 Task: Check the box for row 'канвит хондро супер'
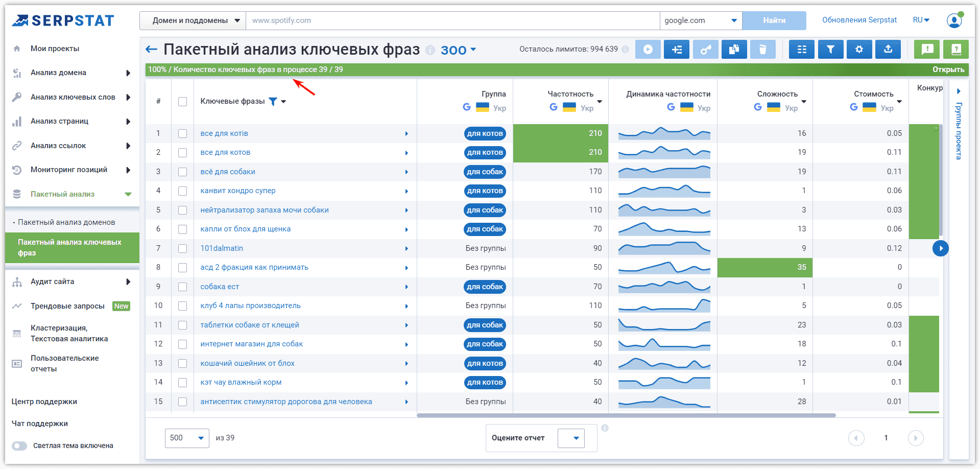tap(182, 191)
